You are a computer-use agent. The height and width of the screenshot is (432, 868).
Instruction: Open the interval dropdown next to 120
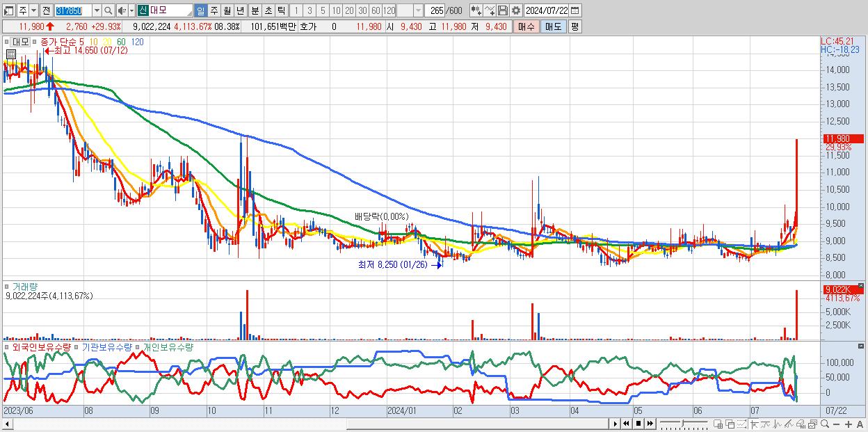(417, 10)
